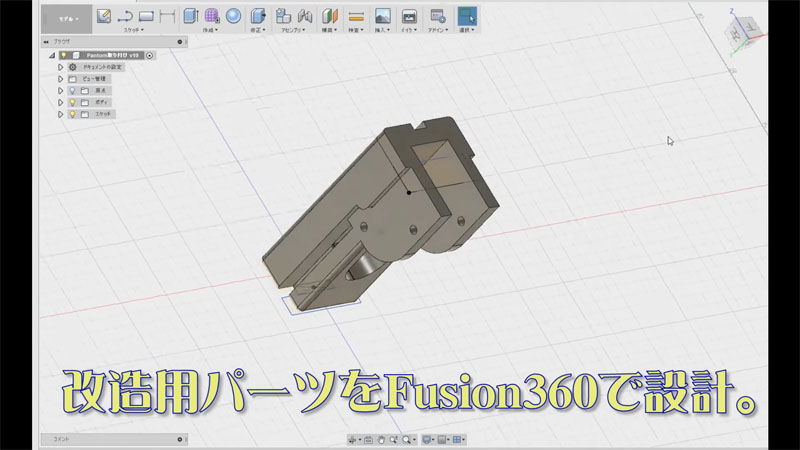Viewport: 800px width, 450px height.
Task: Select the Rectangle sketch tool
Action: (x=146, y=16)
